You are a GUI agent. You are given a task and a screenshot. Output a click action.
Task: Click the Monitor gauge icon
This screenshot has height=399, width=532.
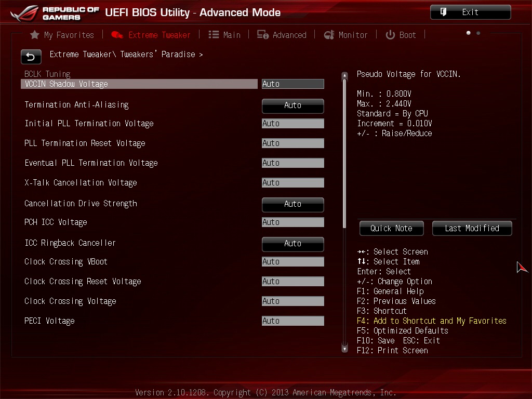[329, 35]
